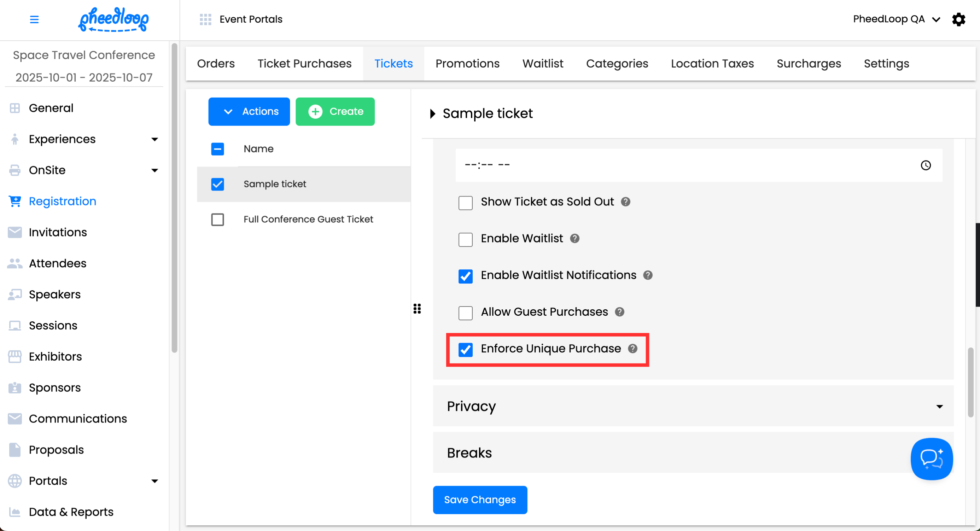Click the Event Portals grid icon
The width and height of the screenshot is (980, 531).
(x=205, y=19)
